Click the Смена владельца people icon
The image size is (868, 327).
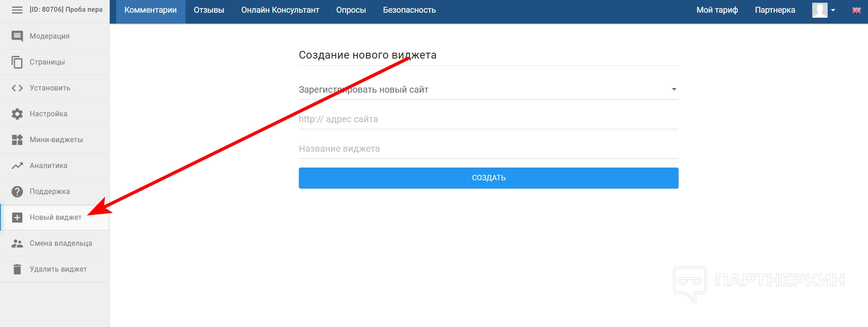(x=17, y=243)
